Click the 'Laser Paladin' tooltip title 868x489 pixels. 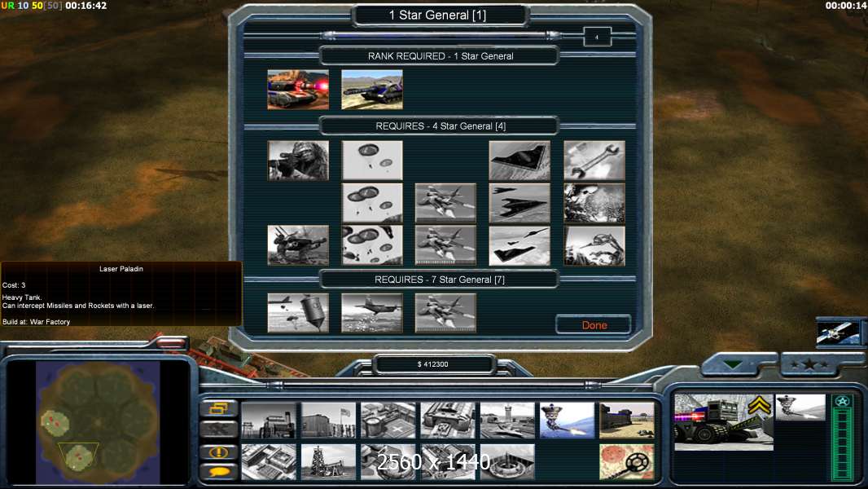point(121,269)
